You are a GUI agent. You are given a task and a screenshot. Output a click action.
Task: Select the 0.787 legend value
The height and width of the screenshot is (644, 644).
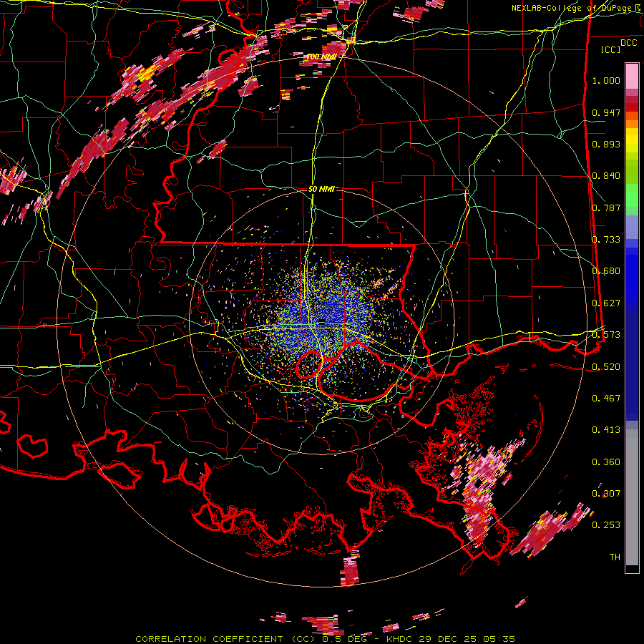[606, 208]
